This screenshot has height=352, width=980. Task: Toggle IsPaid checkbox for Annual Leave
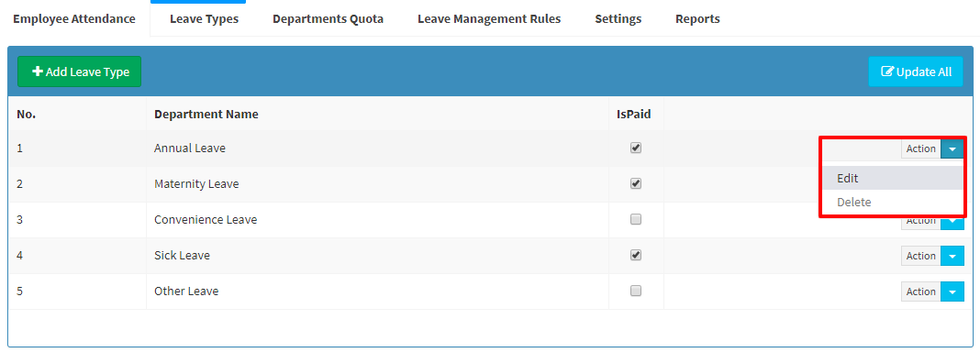click(x=636, y=148)
